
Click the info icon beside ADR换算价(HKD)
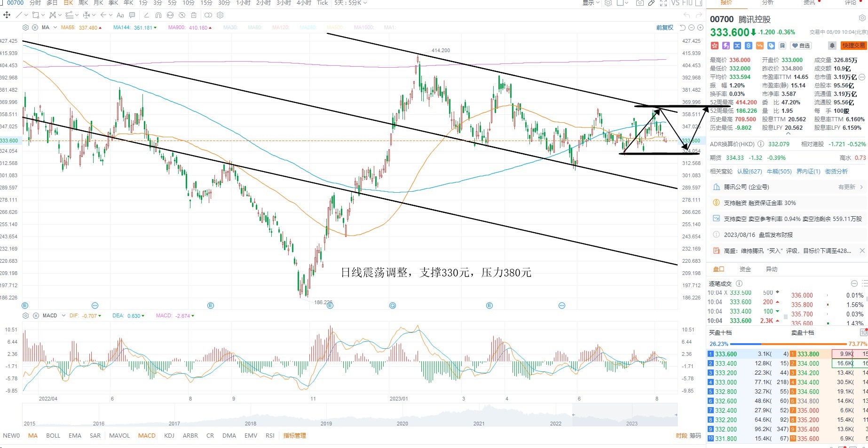coord(761,144)
